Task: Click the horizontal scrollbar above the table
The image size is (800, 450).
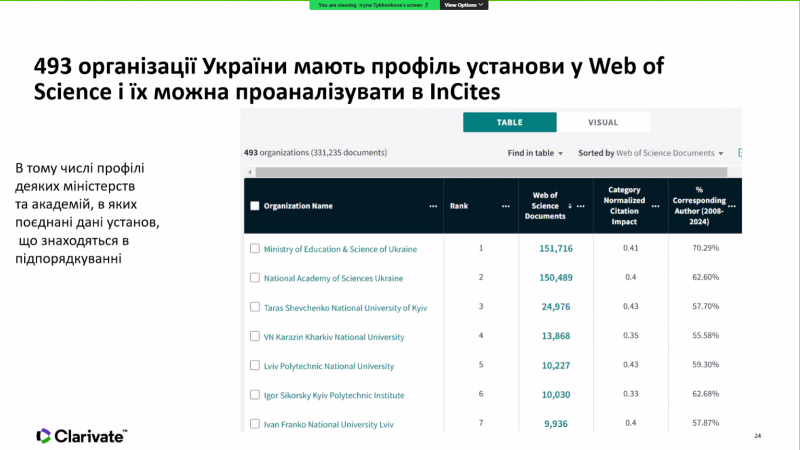Action: click(491, 172)
